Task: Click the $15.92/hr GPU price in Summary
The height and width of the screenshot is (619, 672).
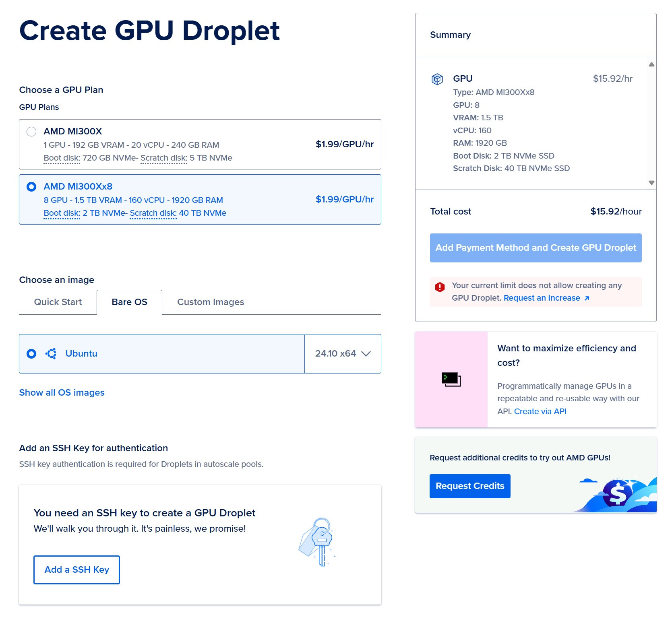Action: click(x=613, y=78)
